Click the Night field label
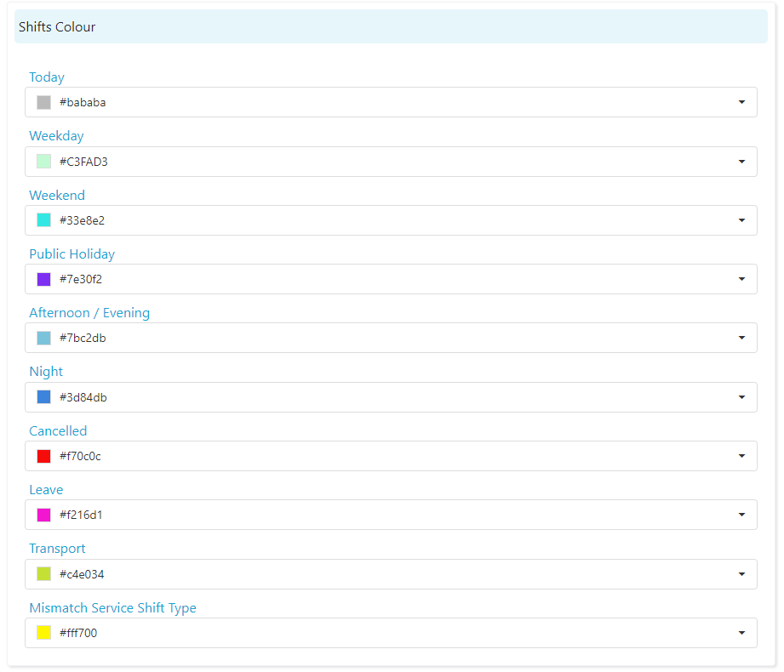Viewport: 784px width, 672px height. click(46, 372)
